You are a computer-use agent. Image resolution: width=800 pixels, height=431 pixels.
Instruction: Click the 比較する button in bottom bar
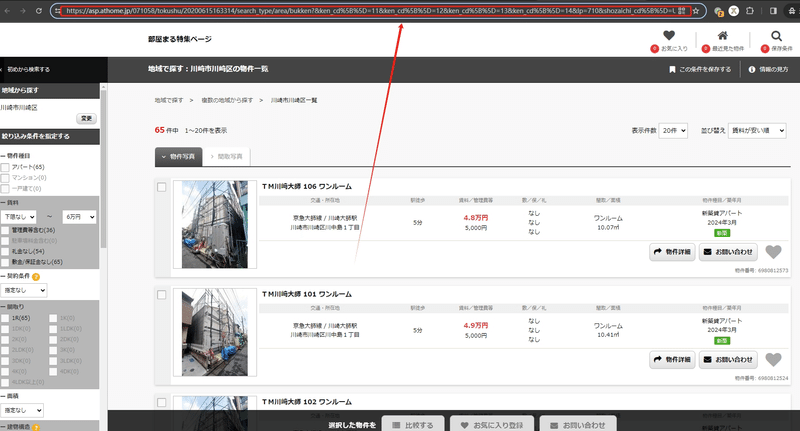[413, 425]
